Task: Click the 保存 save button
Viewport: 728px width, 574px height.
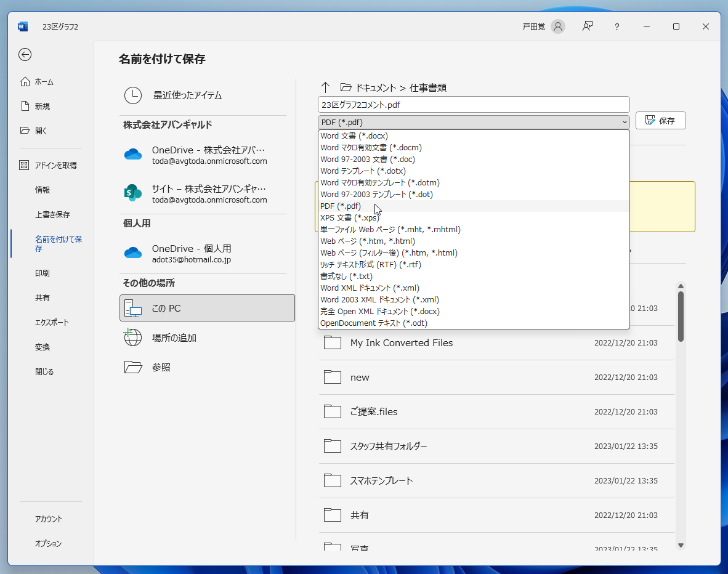Action: [660, 121]
